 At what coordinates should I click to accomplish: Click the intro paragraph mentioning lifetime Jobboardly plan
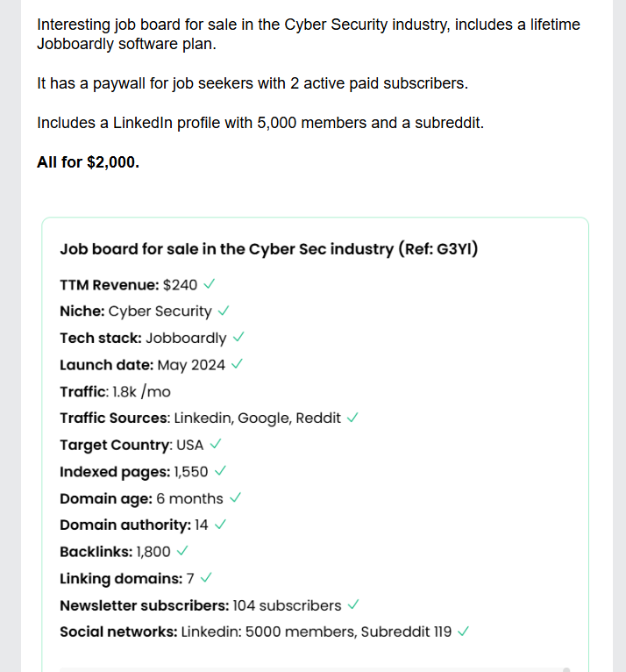click(x=308, y=34)
